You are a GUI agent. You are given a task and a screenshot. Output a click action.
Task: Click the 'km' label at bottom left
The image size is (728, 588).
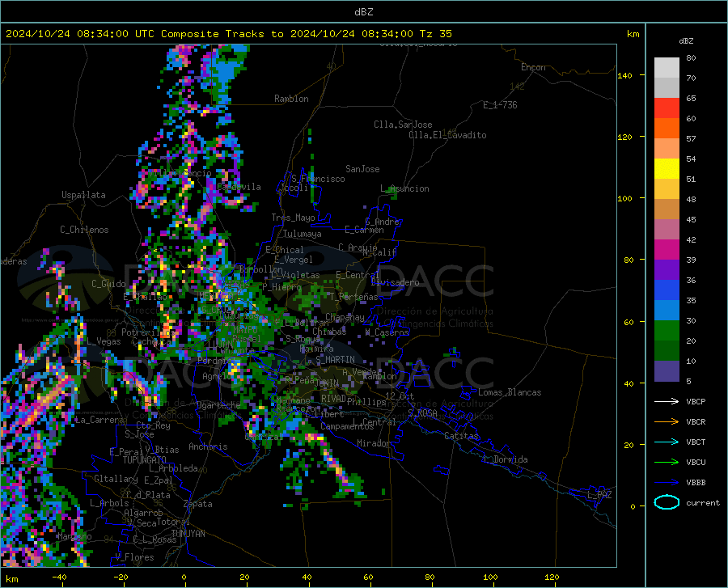click(11, 579)
